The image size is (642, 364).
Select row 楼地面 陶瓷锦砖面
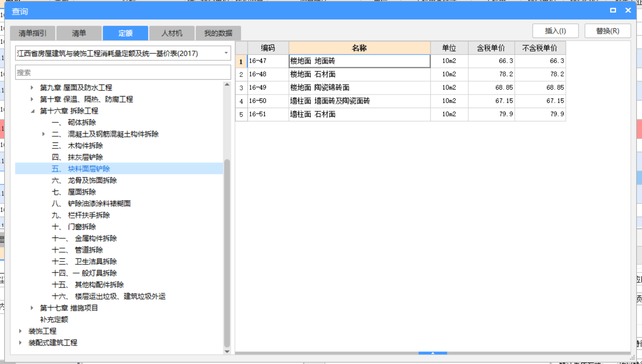tap(359, 88)
